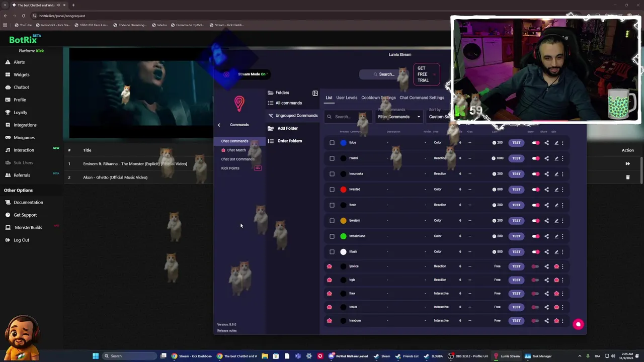This screenshot has height=362, width=644.
Task: Click the blue swatch for !blue
Action: click(x=343, y=143)
